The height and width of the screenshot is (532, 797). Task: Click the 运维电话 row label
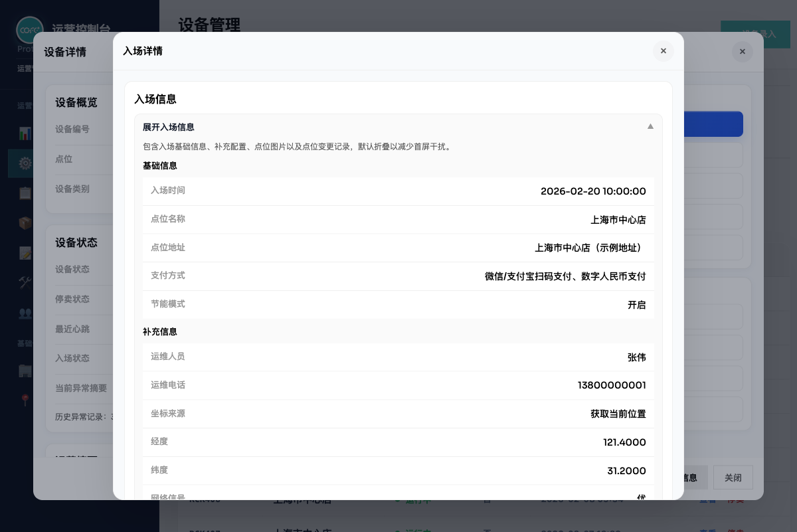(x=168, y=385)
